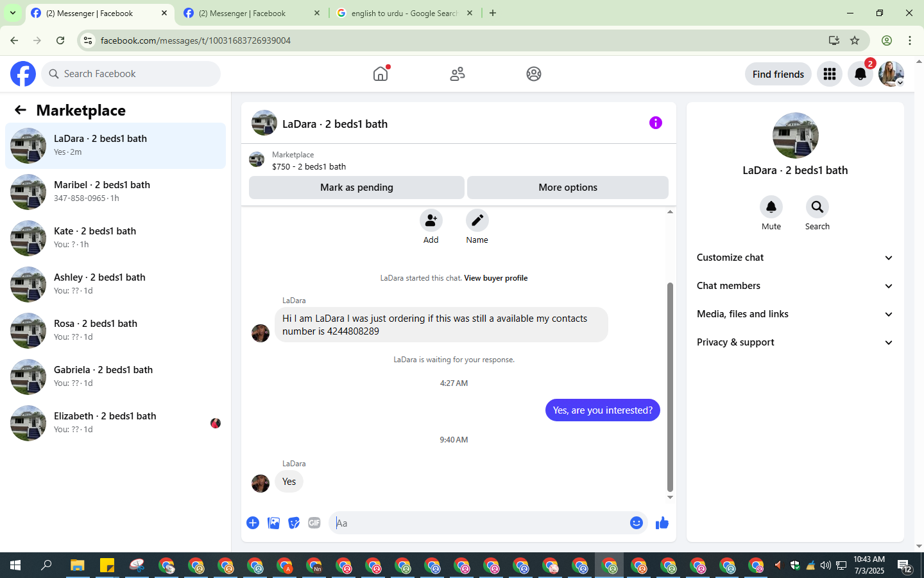
Task: Open more actions plus icon
Action: 253,523
